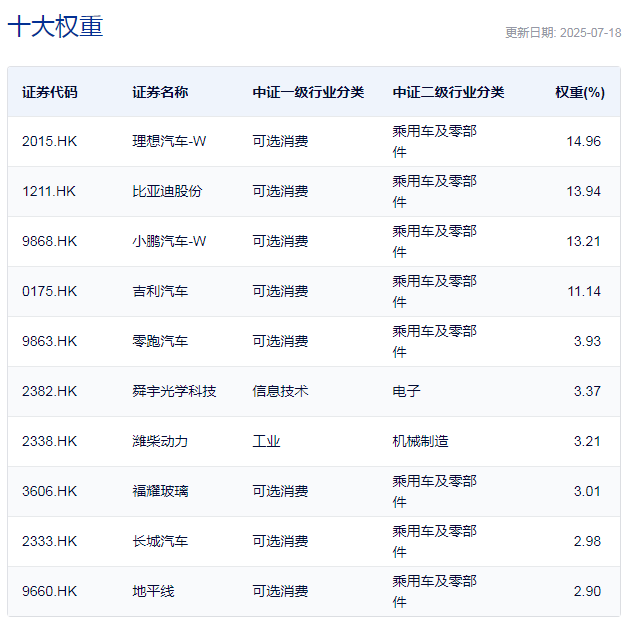Click stock code 2015.HK
Screen dimensions: 624x621
coord(49,141)
